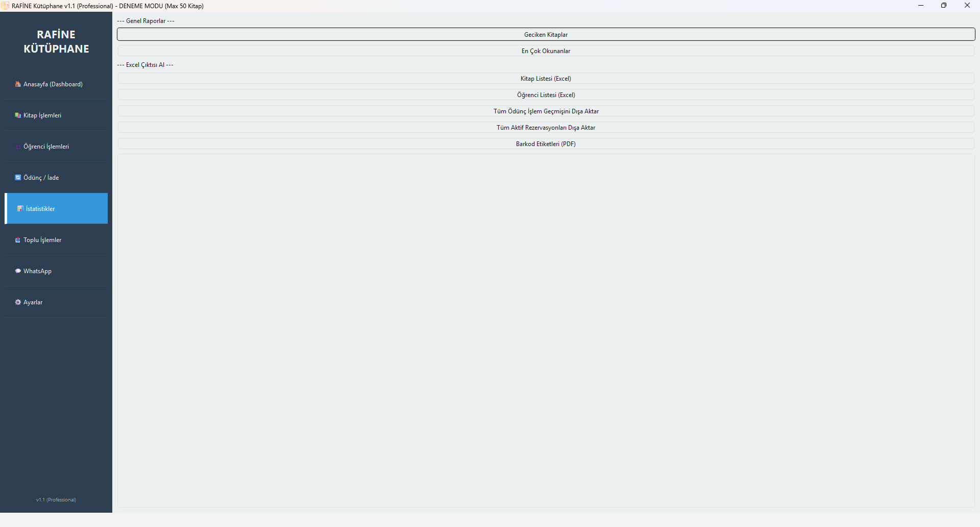The height and width of the screenshot is (527, 980).
Task: Export Kitap Listesi to Excel
Action: coord(546,79)
